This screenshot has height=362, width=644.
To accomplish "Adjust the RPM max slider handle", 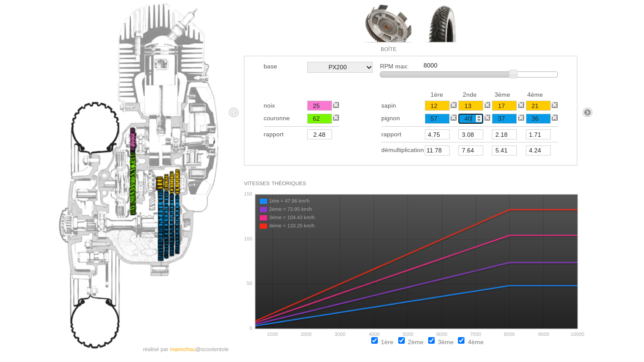I will pyautogui.click(x=513, y=74).
